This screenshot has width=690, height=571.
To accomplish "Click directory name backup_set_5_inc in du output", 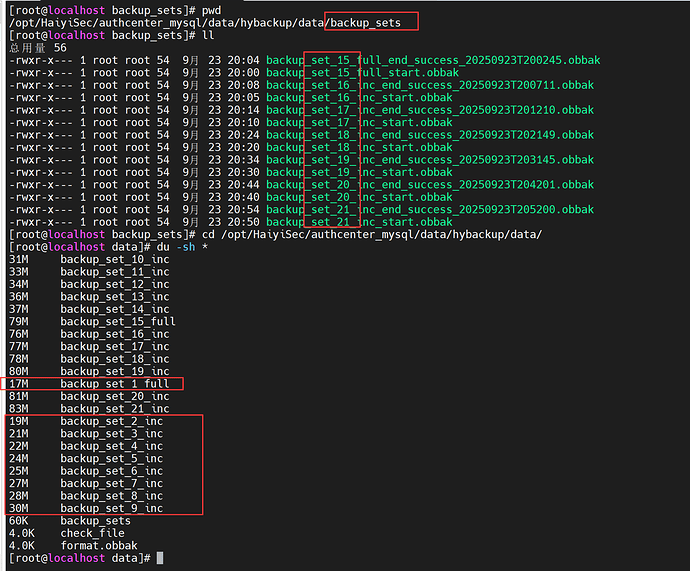I will click(112, 459).
